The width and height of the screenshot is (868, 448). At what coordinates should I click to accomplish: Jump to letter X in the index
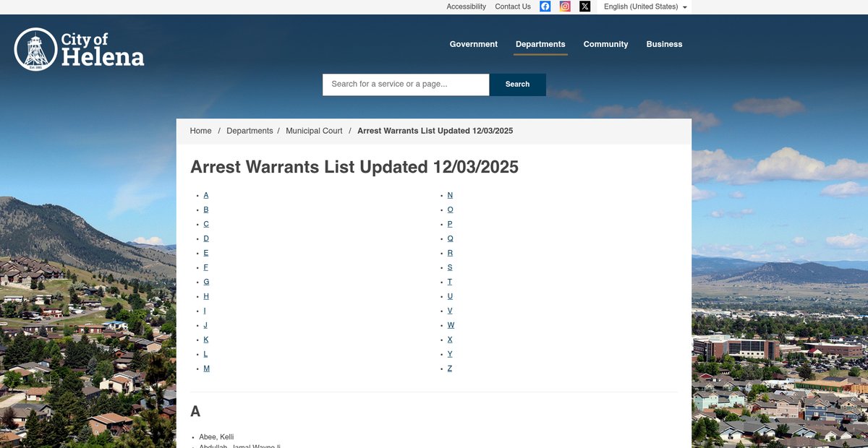[450, 340]
